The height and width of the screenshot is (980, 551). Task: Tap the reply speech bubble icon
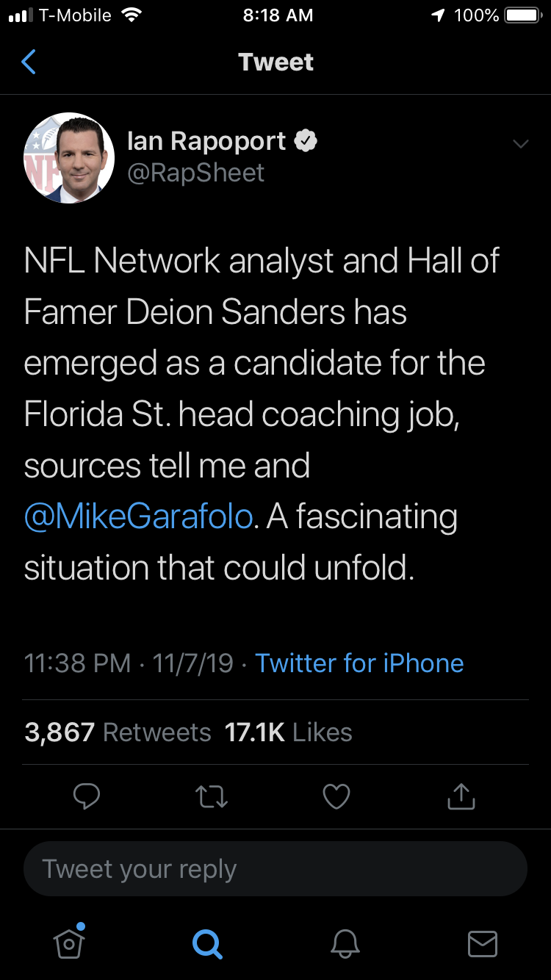pyautogui.click(x=87, y=797)
